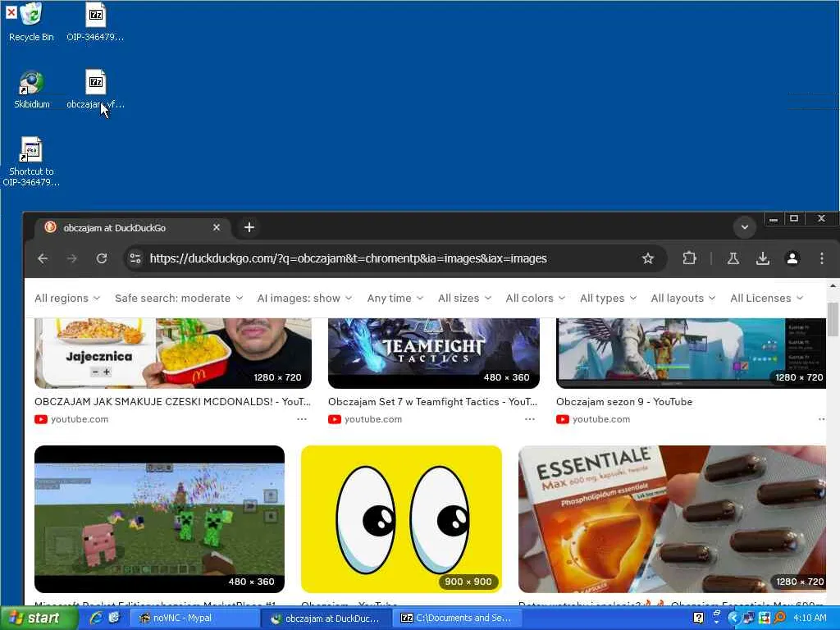Image resolution: width=840 pixels, height=630 pixels.
Task: Expand the All regions filter
Action: [x=67, y=299]
